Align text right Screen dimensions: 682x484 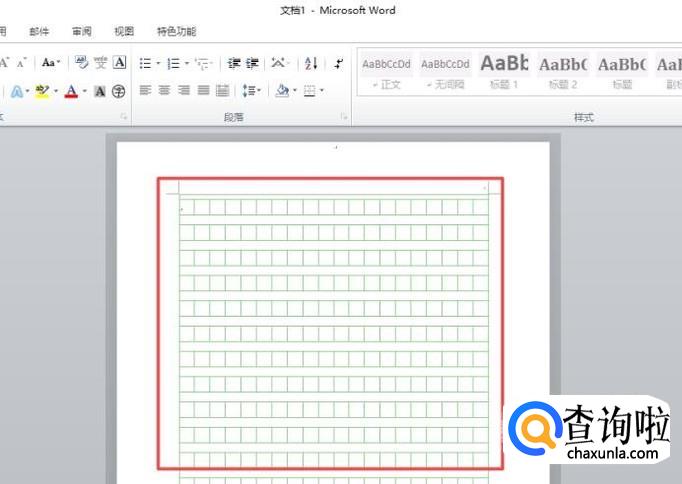point(184,90)
